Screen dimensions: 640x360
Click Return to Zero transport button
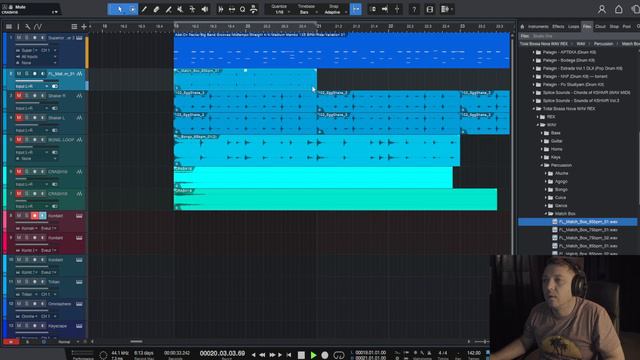(289, 355)
